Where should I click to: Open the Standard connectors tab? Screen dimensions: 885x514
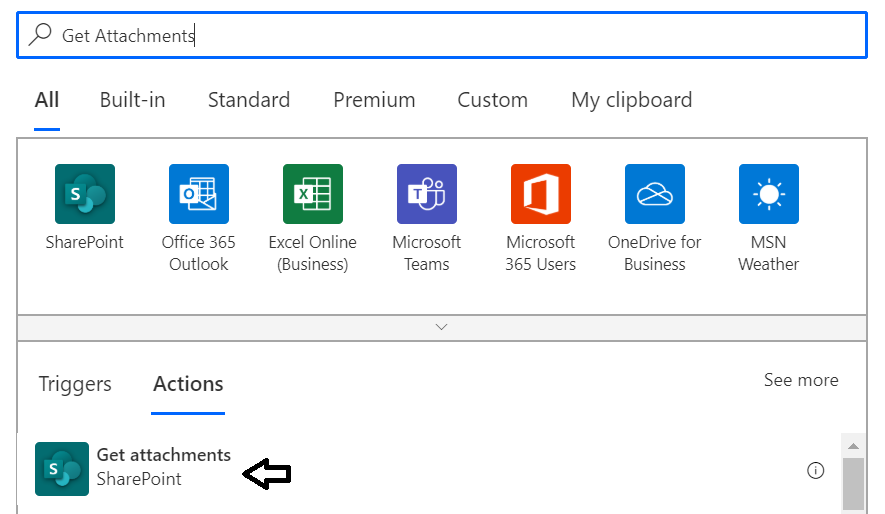pos(249,100)
